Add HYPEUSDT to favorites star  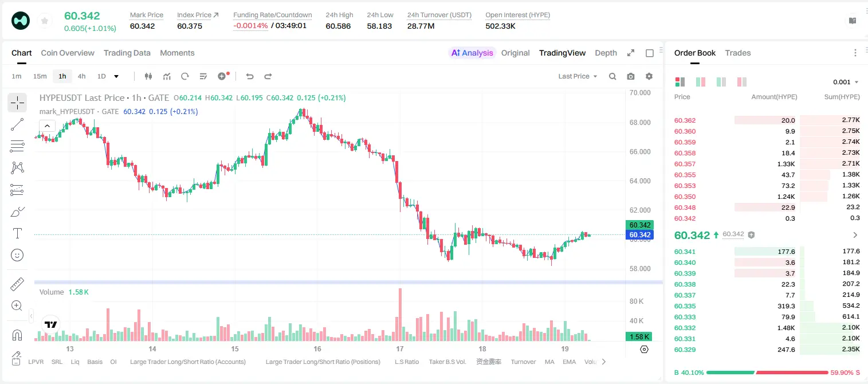coord(45,21)
